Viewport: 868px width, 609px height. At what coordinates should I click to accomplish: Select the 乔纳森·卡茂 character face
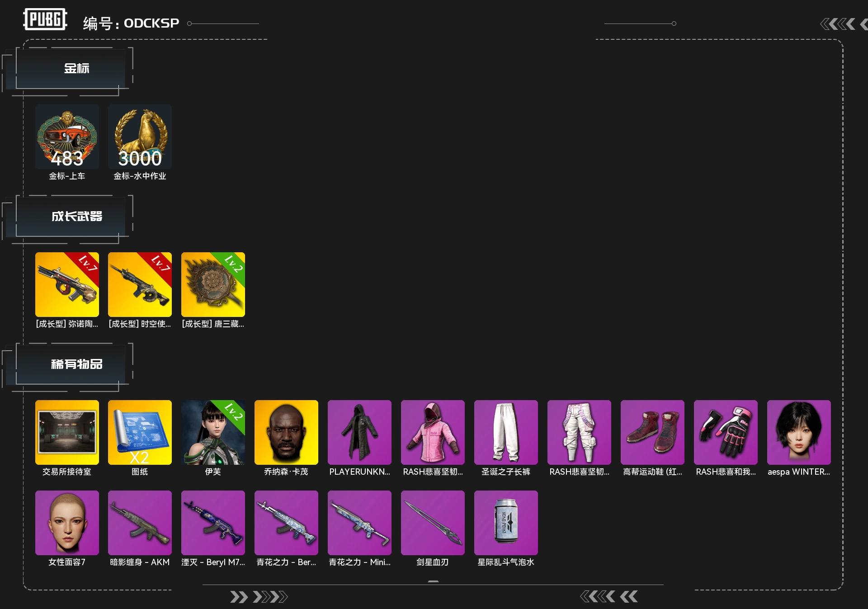coord(286,432)
